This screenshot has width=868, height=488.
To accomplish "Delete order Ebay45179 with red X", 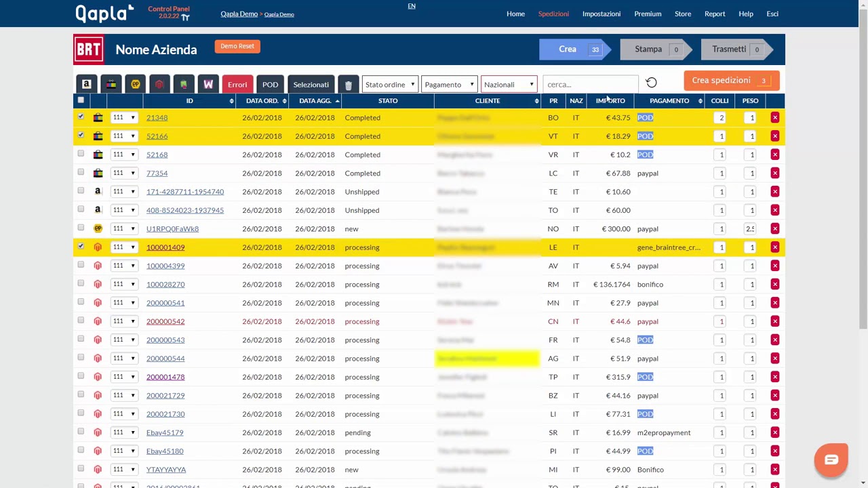I will click(x=774, y=432).
